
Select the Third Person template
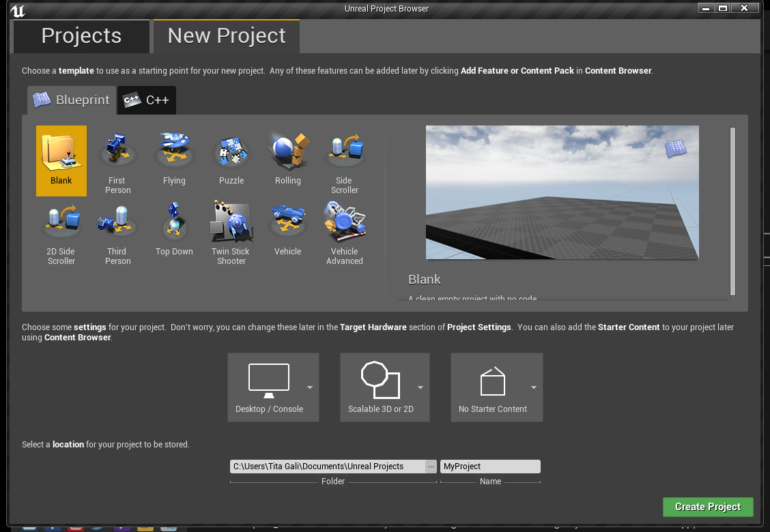[x=117, y=233]
